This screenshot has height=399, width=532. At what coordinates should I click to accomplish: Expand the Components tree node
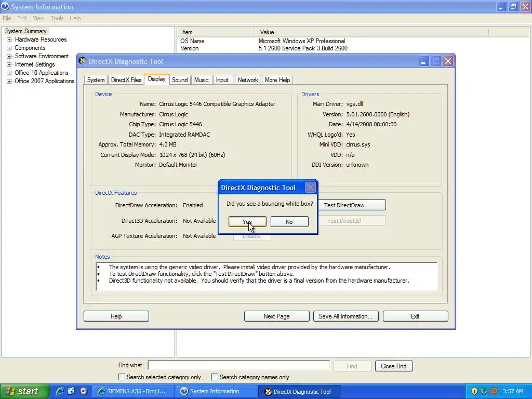pyautogui.click(x=9, y=48)
